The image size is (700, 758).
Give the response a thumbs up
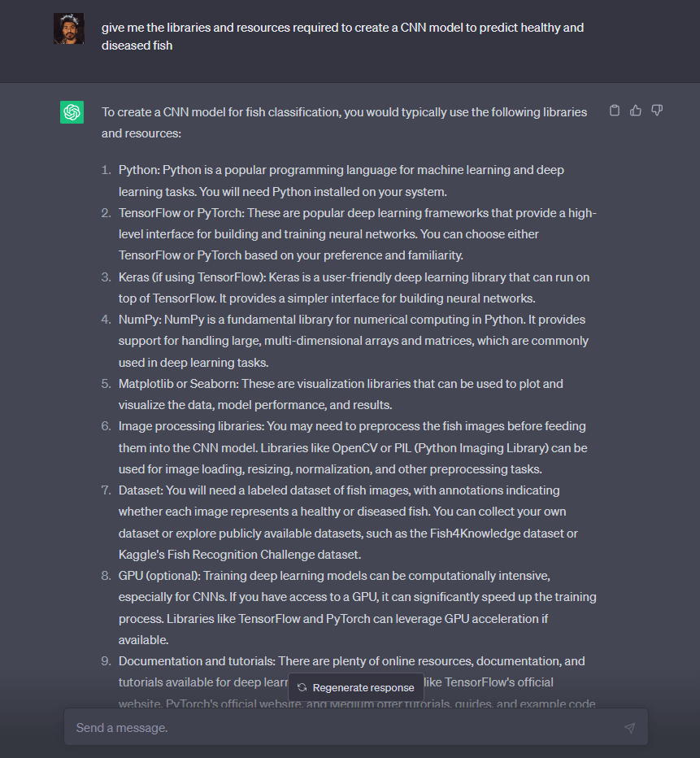[635, 111]
